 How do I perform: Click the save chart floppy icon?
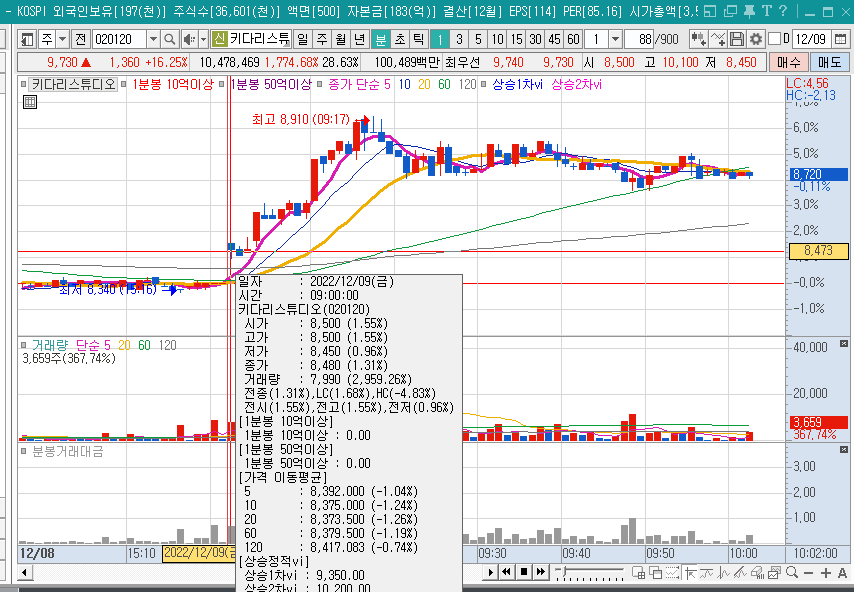737,39
